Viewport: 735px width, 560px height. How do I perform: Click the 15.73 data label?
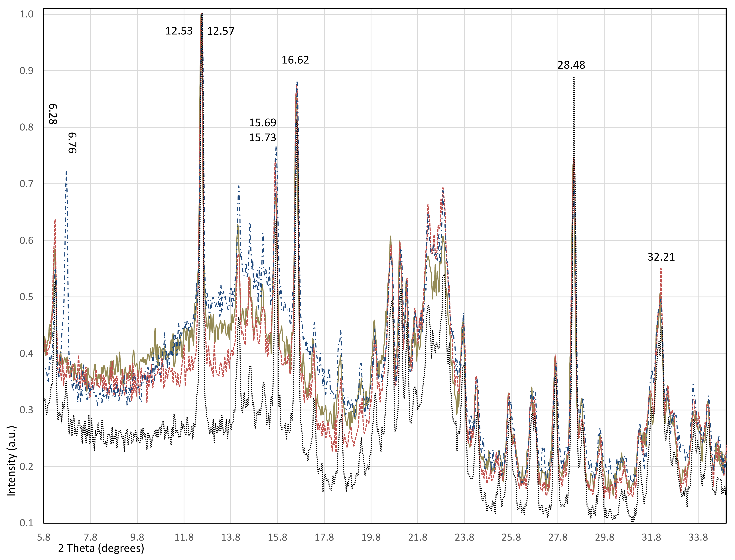[262, 137]
